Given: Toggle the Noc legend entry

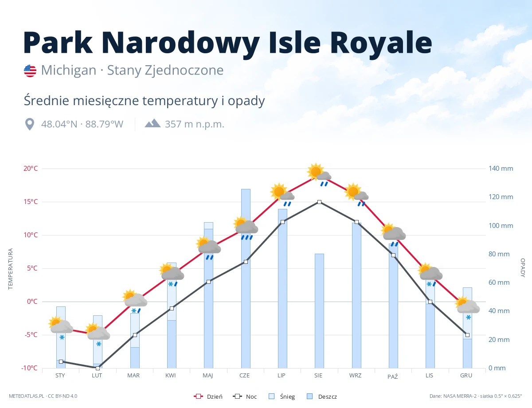Looking at the screenshot, I should (x=245, y=396).
